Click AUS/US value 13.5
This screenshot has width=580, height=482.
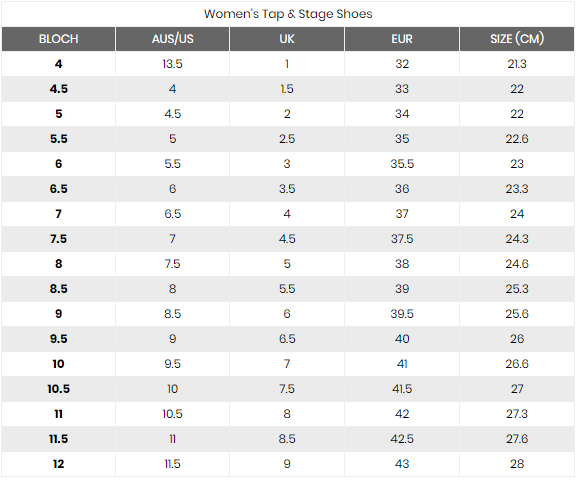pyautogui.click(x=172, y=64)
